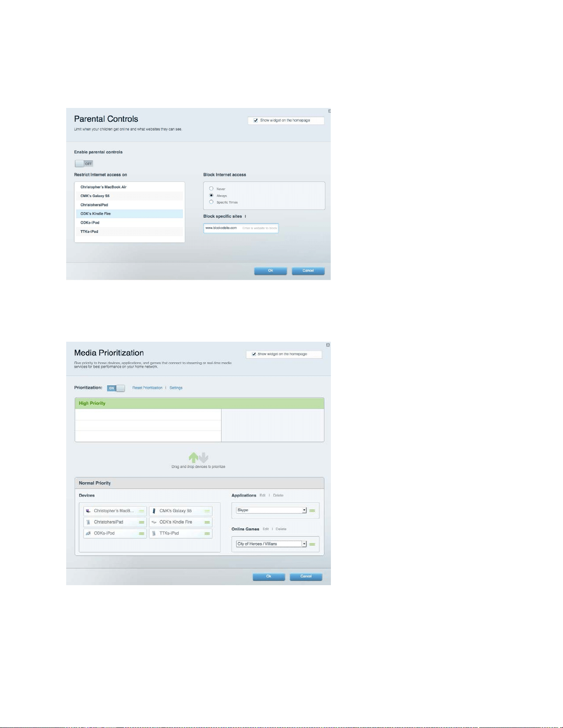Screen dimensions: 563x728
Task: Turn off the Prioritization ON toggle
Action: (116, 388)
